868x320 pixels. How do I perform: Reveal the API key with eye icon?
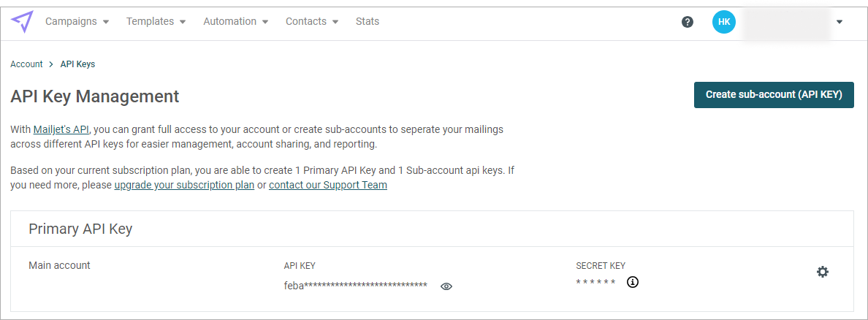point(446,286)
